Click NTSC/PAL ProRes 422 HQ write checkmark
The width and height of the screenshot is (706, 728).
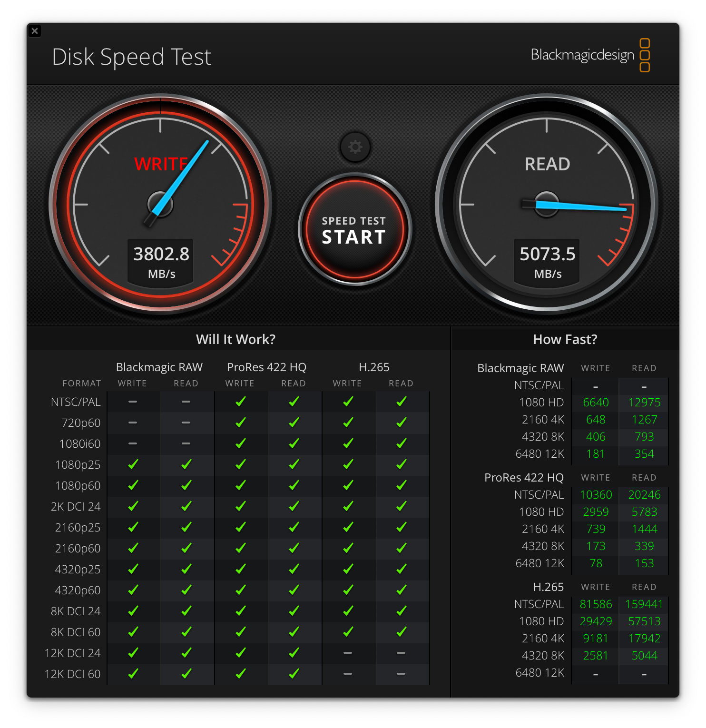(x=241, y=402)
